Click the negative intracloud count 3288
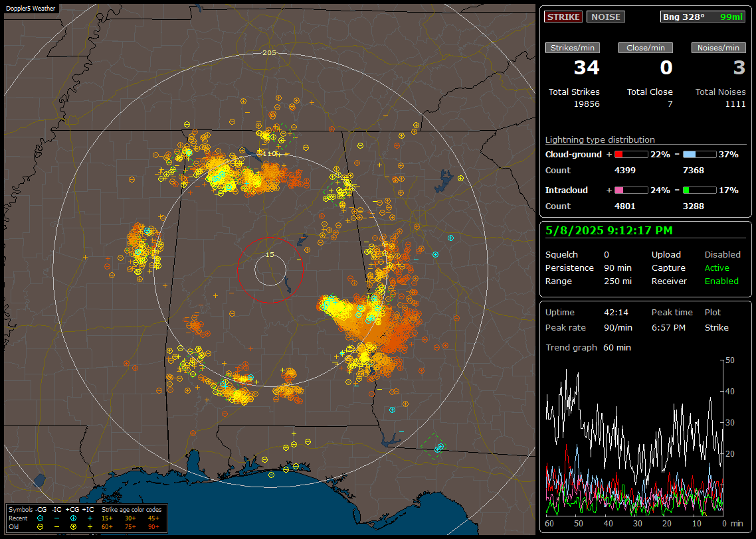Viewport: 756px width, 539px height. pyautogui.click(x=694, y=206)
